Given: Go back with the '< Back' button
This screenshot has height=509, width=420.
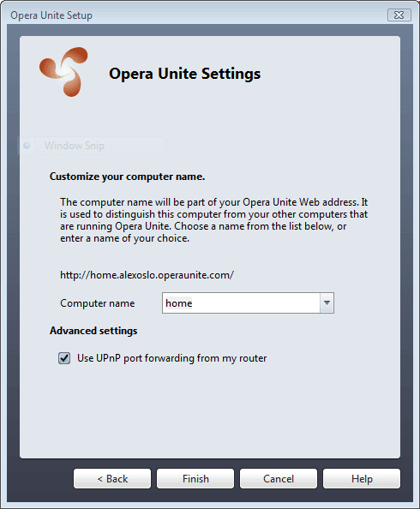Looking at the screenshot, I should [x=112, y=478].
